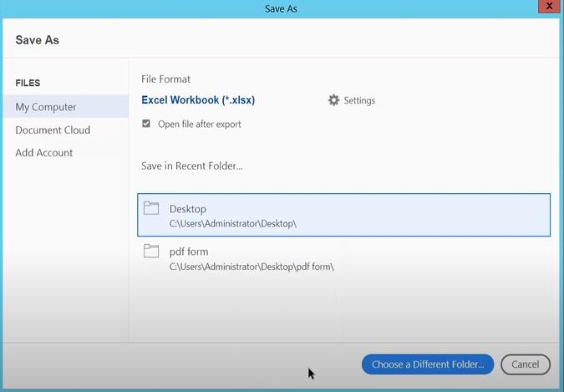Click the Save As window title bar

point(282,8)
